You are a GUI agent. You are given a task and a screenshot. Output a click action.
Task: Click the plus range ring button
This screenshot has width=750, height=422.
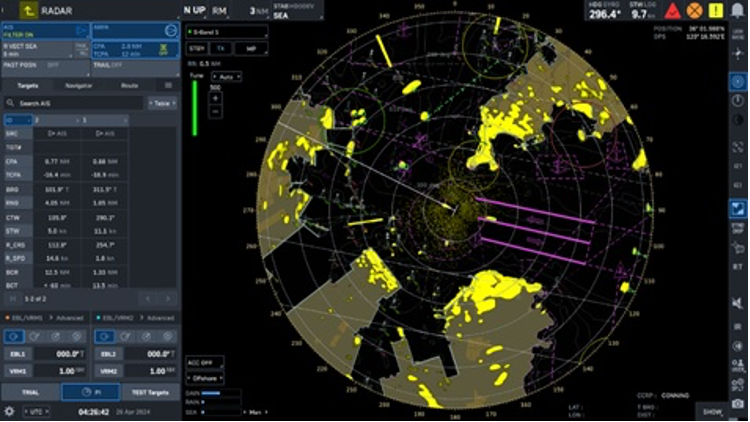point(215,98)
